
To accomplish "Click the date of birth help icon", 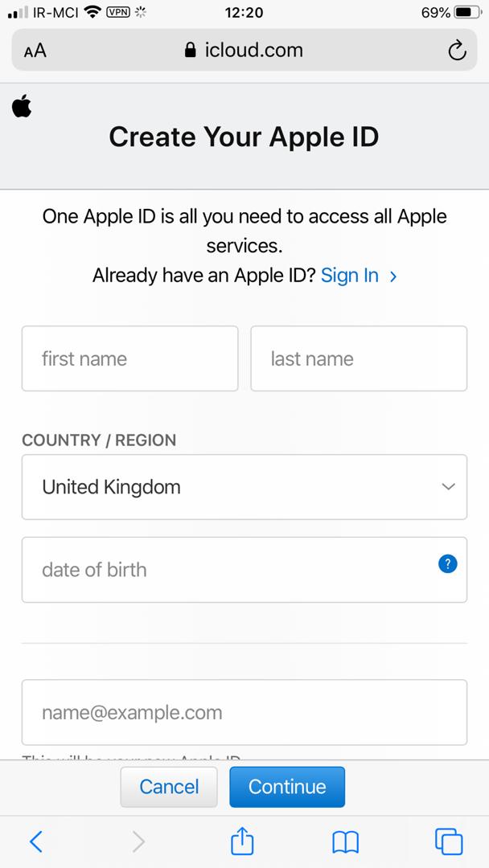I will [x=448, y=564].
